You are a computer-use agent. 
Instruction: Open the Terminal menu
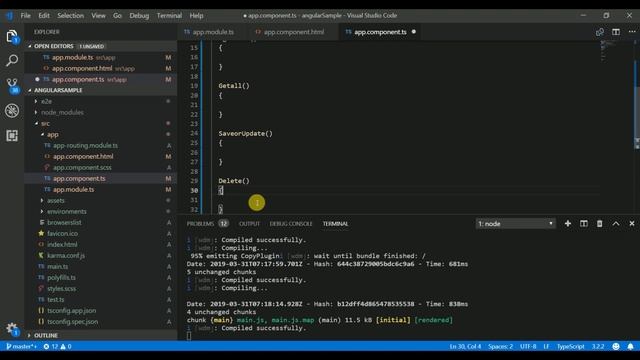click(x=169, y=16)
